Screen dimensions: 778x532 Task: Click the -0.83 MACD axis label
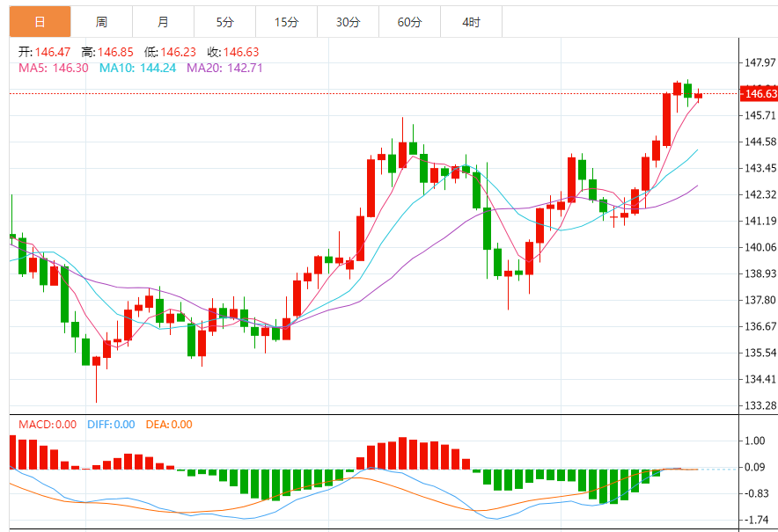[756, 493]
